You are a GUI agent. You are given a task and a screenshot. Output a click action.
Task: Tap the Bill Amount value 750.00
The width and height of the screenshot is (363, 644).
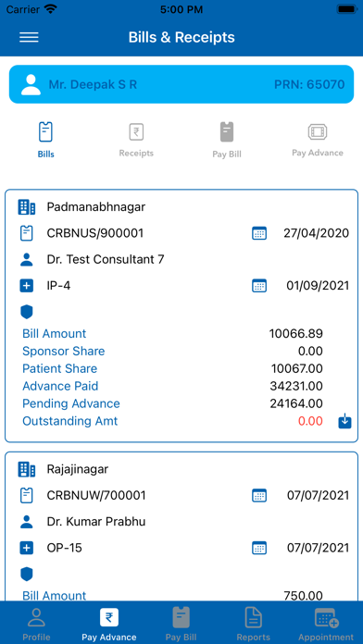coord(304,596)
